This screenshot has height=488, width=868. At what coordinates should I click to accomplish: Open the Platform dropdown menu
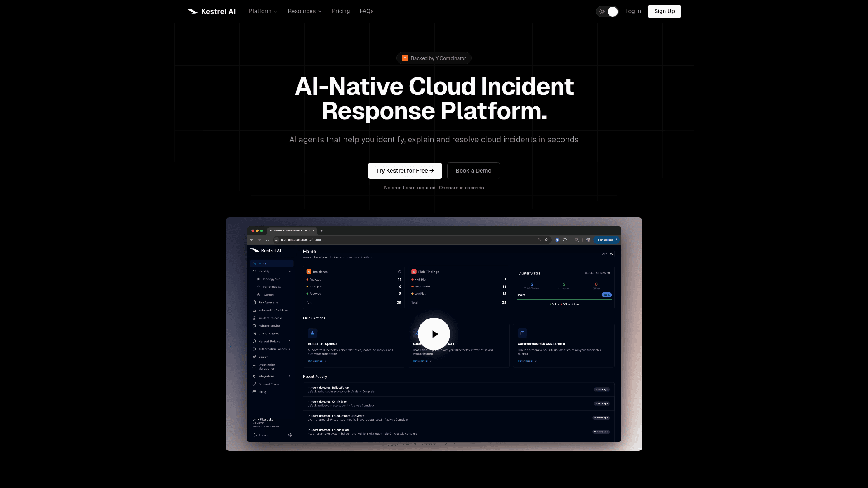[263, 11]
